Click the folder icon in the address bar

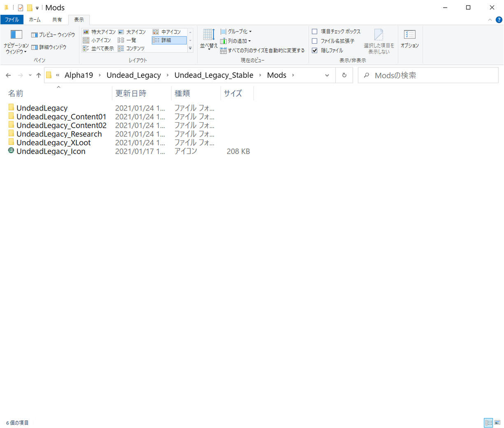pos(49,75)
